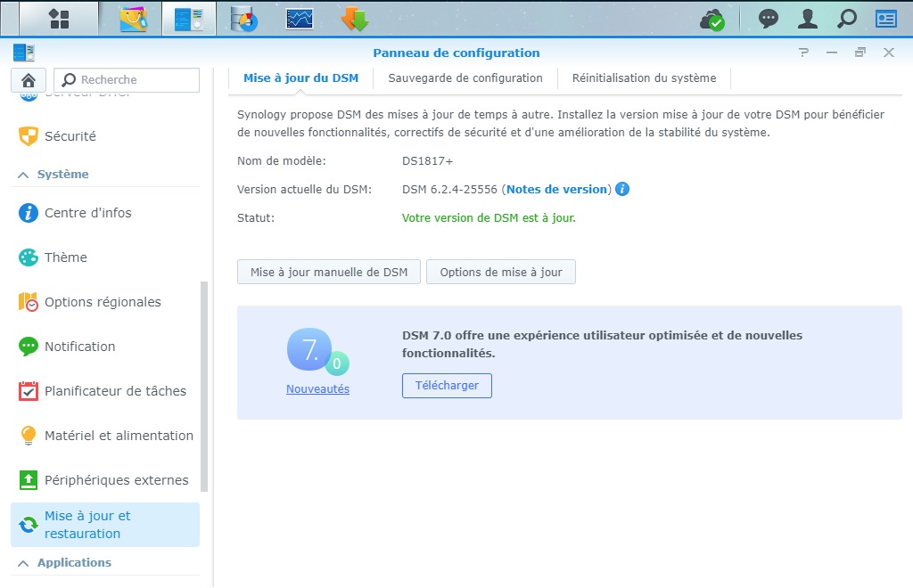Image resolution: width=913 pixels, height=588 pixels.
Task: Switch to Mise à jour du DSM tab
Action: point(300,78)
